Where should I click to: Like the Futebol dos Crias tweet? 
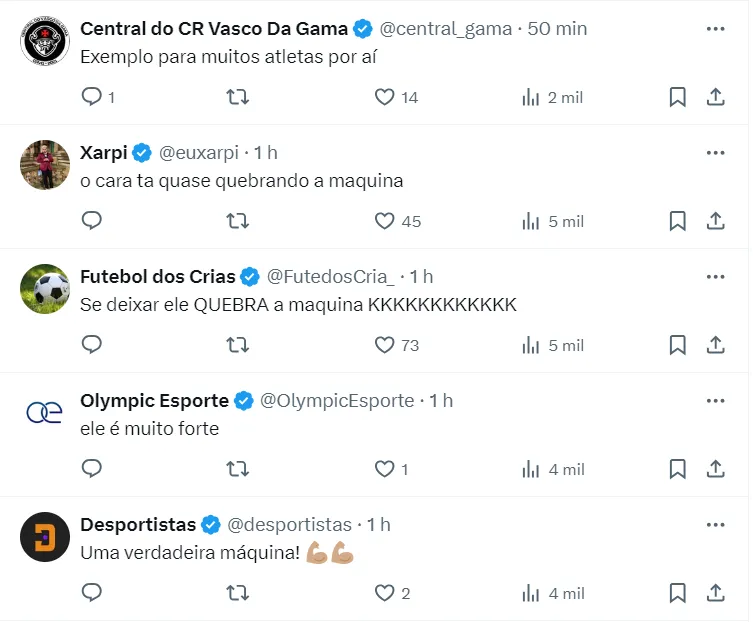point(385,345)
